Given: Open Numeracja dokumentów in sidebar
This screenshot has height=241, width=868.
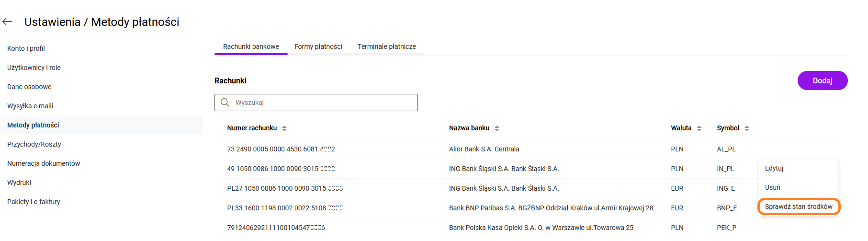Looking at the screenshot, I should coord(44,163).
